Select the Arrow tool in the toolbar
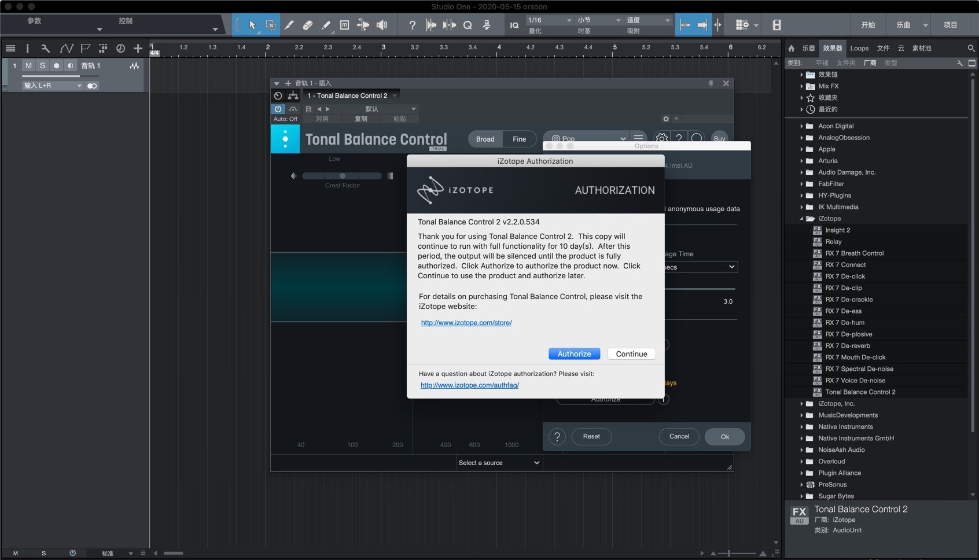979x560 pixels. point(252,25)
